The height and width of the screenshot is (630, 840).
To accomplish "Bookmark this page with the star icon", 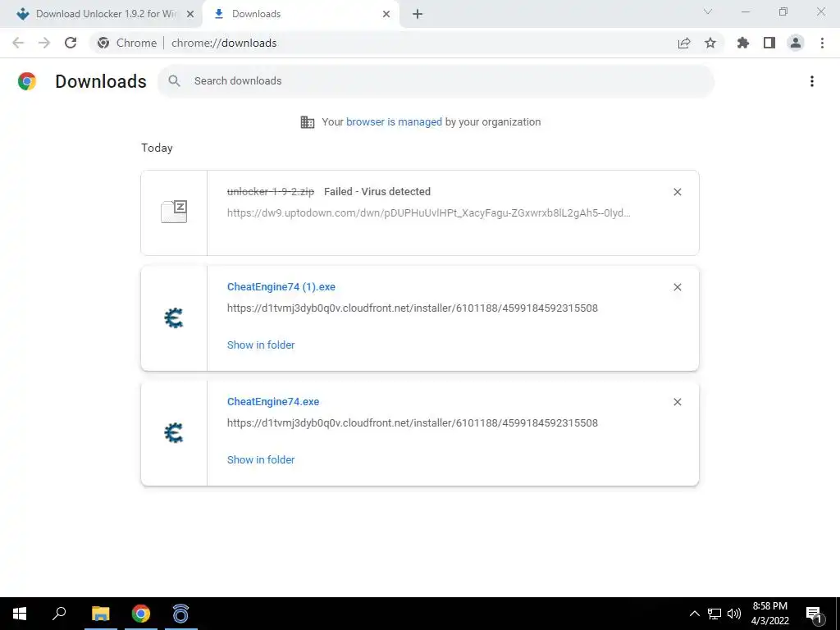I will coord(710,43).
